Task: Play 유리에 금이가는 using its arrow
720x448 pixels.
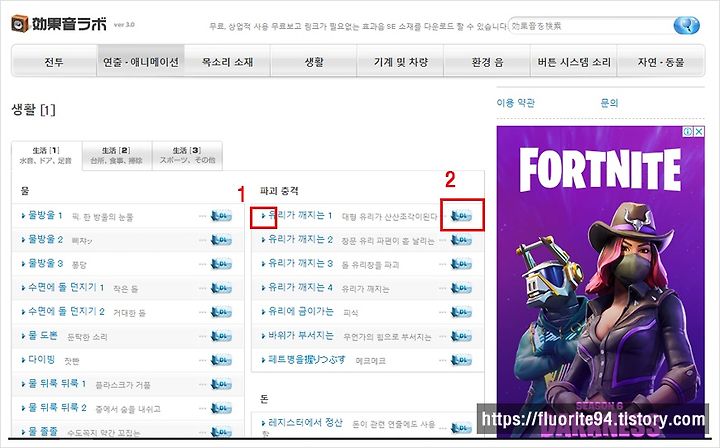Action: point(264,312)
